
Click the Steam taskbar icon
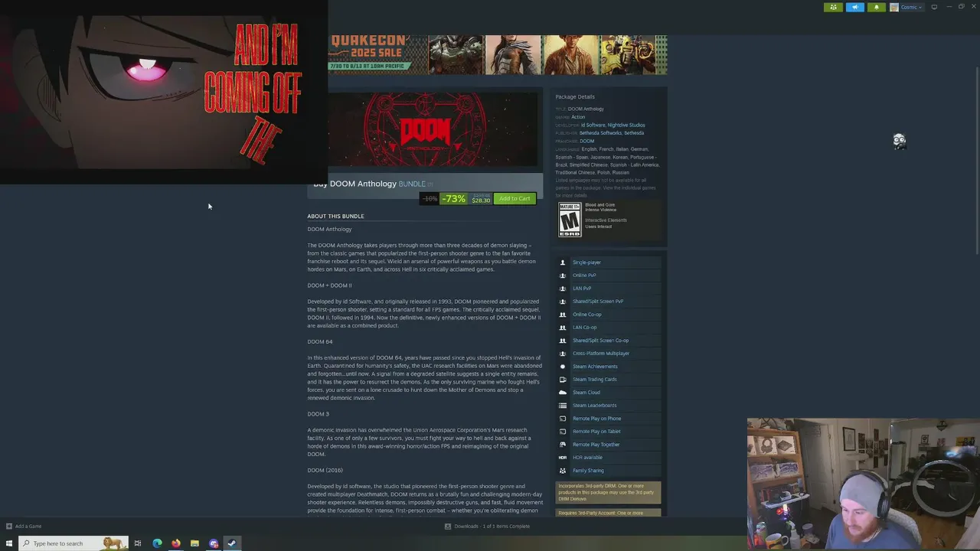point(232,543)
